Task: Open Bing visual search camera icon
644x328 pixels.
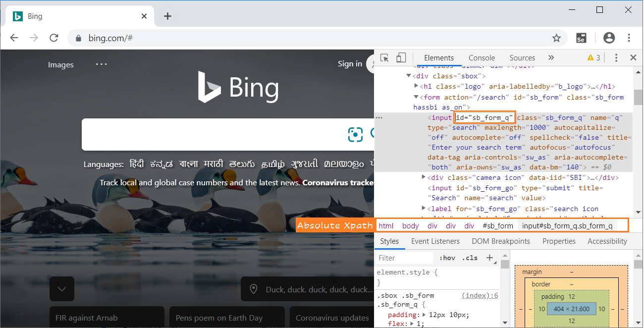Action: tap(355, 134)
